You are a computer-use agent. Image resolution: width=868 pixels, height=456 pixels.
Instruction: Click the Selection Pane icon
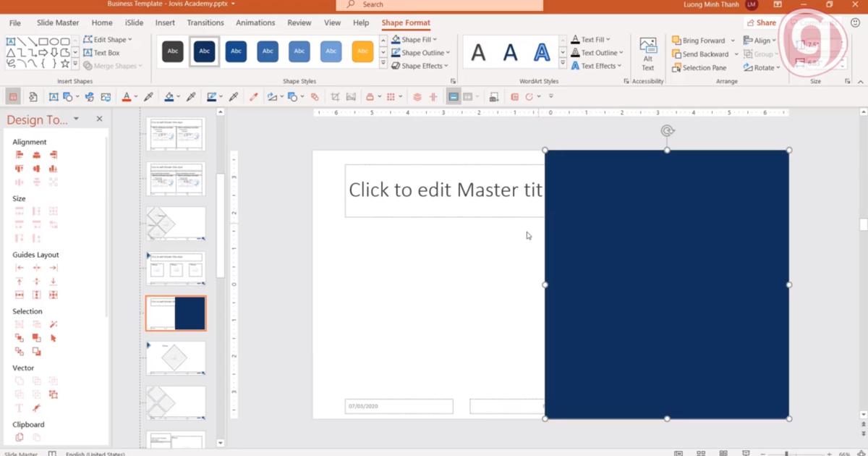click(x=674, y=67)
